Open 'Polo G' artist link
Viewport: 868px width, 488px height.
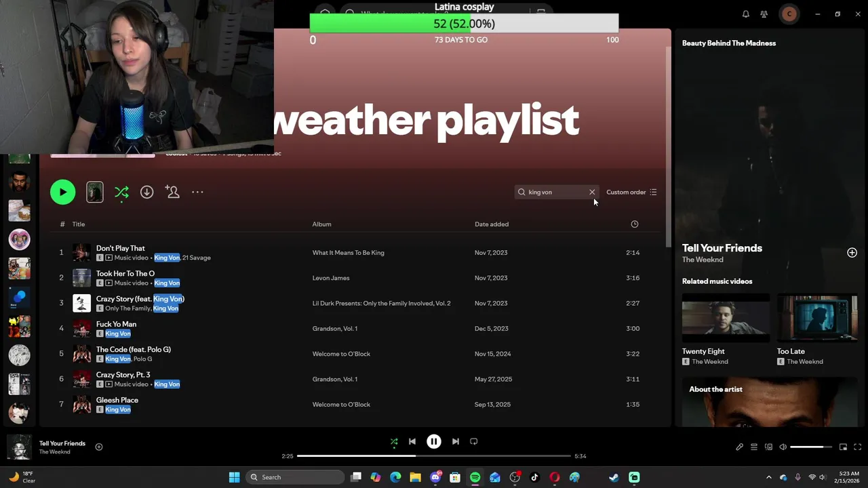pos(143,359)
